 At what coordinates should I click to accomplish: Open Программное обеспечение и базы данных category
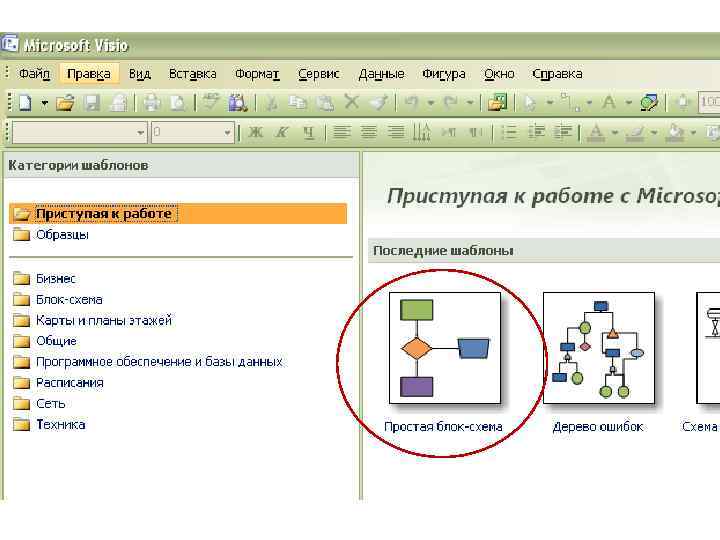coord(147,362)
